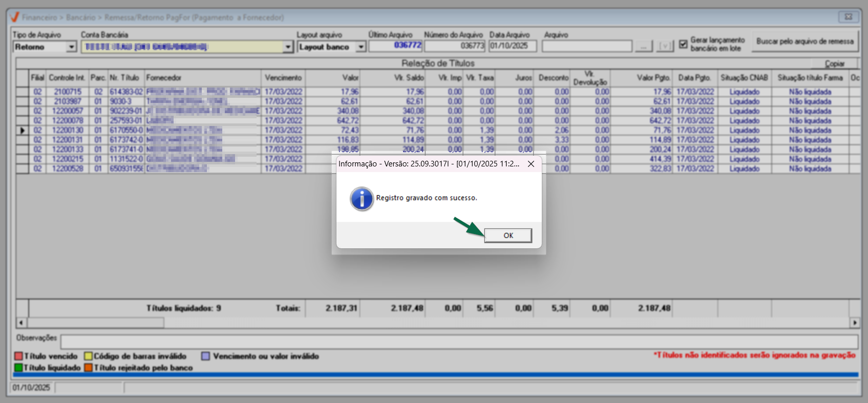Click the Data Arquivo date field
This screenshot has height=403, width=868.
pyautogui.click(x=512, y=46)
